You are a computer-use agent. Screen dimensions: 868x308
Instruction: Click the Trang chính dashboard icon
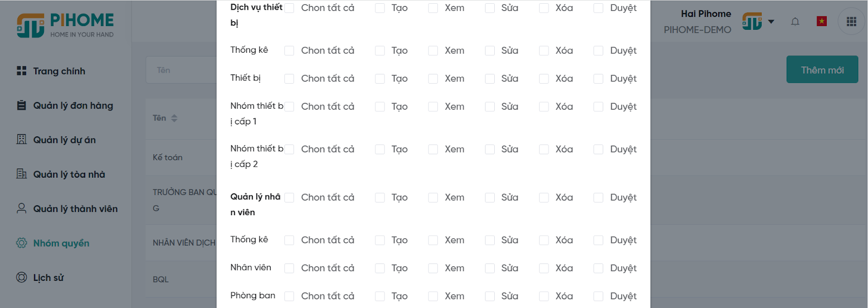pos(22,71)
